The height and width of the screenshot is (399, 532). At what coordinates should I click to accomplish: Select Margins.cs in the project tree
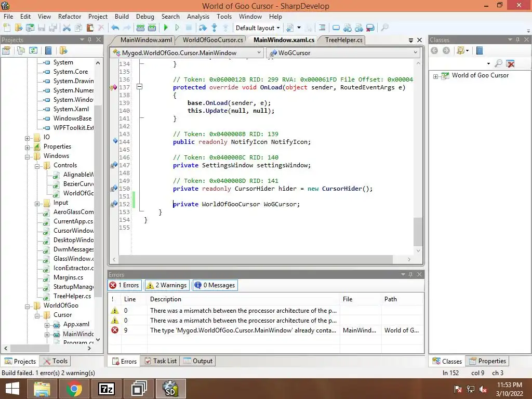68,277
